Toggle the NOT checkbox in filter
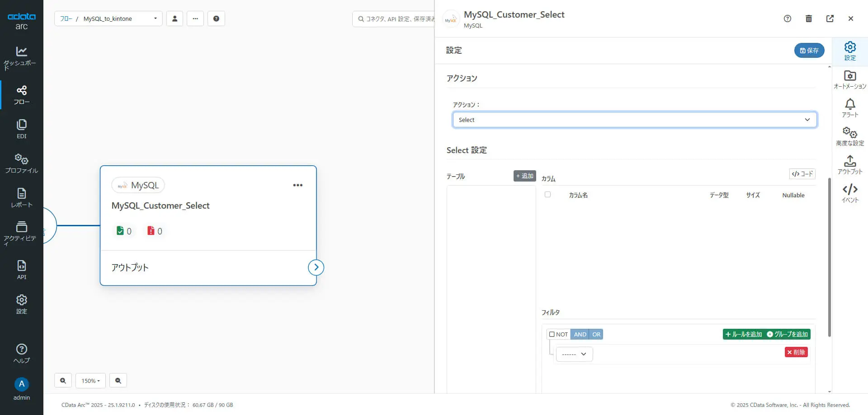Image resolution: width=868 pixels, height=415 pixels. (552, 335)
